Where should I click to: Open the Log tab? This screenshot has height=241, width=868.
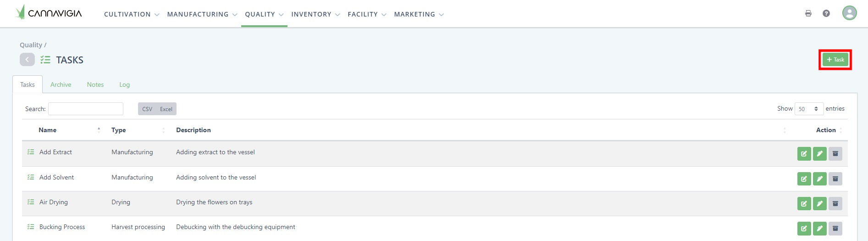tap(124, 84)
